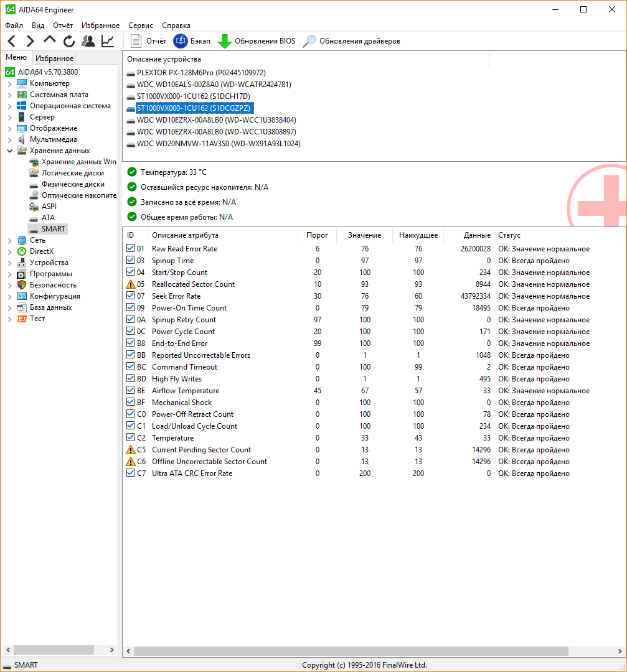This screenshot has width=627, height=672.
Task: Expand the Программы tree node
Action: click(x=9, y=274)
